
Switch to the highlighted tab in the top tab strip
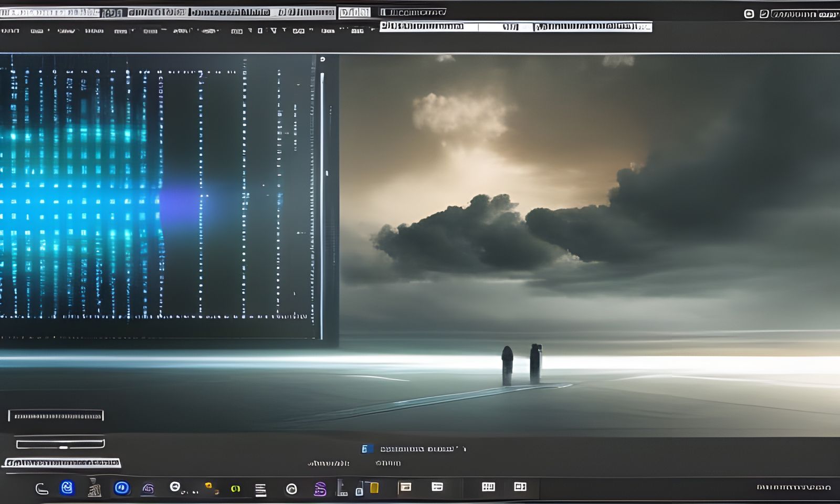pyautogui.click(x=112, y=9)
